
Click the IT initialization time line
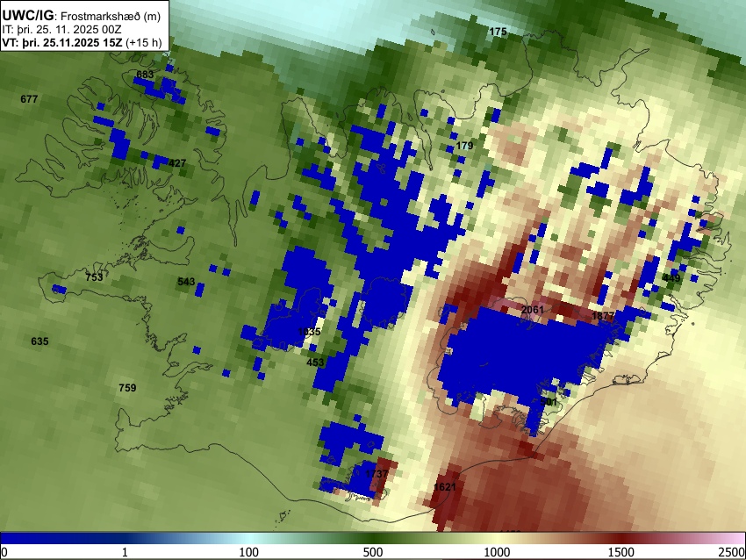(61, 29)
